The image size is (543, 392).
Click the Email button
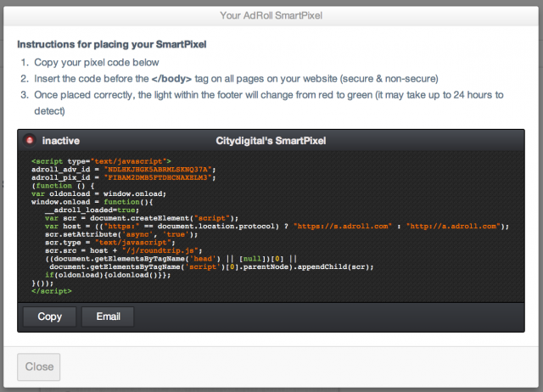[108, 316]
